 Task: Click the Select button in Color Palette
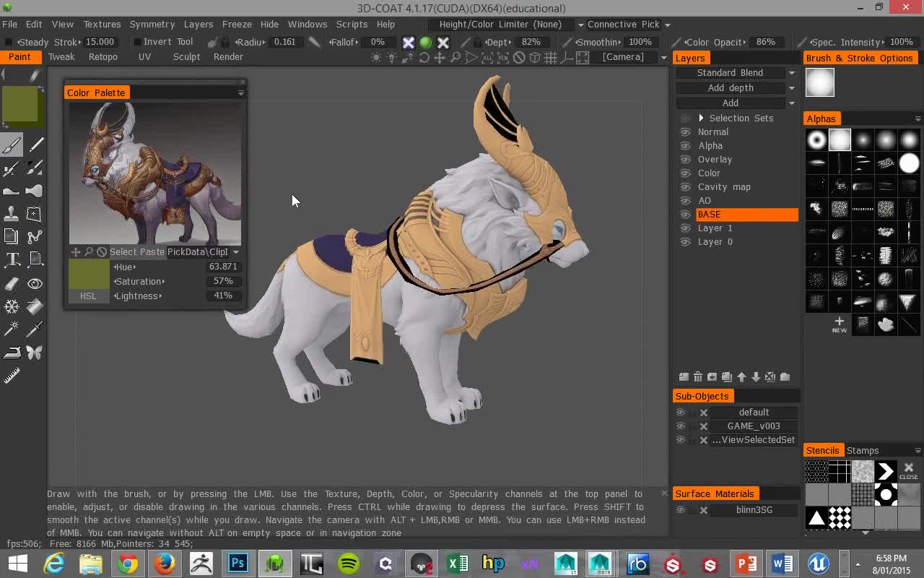(x=123, y=252)
